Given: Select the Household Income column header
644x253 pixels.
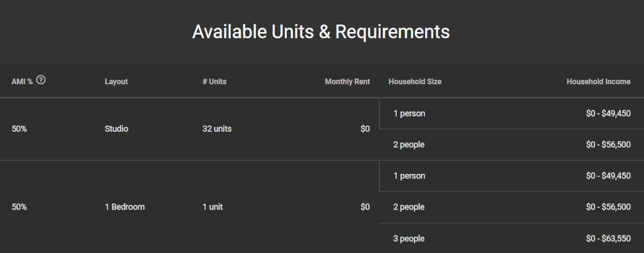Looking at the screenshot, I should point(599,82).
